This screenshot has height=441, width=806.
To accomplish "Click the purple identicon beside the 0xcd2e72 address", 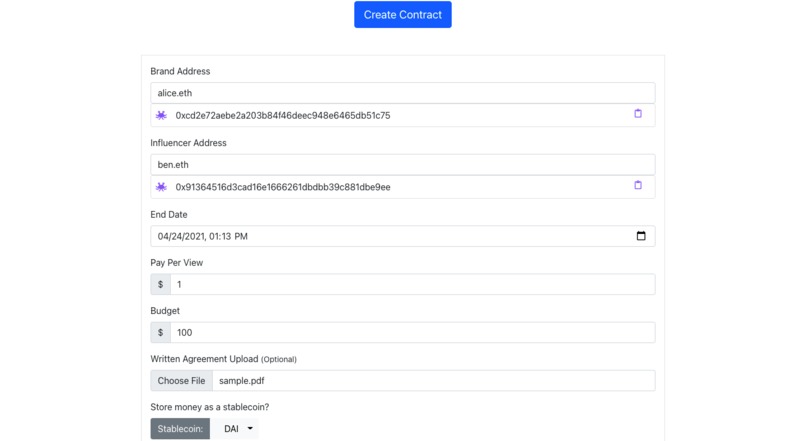I will [x=161, y=115].
